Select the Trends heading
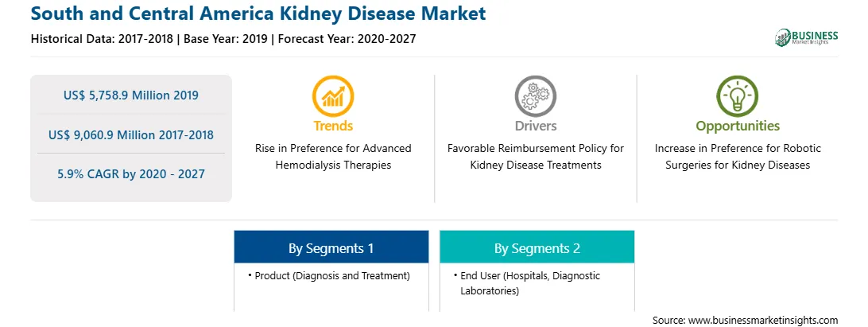868x327 pixels. pyautogui.click(x=333, y=126)
